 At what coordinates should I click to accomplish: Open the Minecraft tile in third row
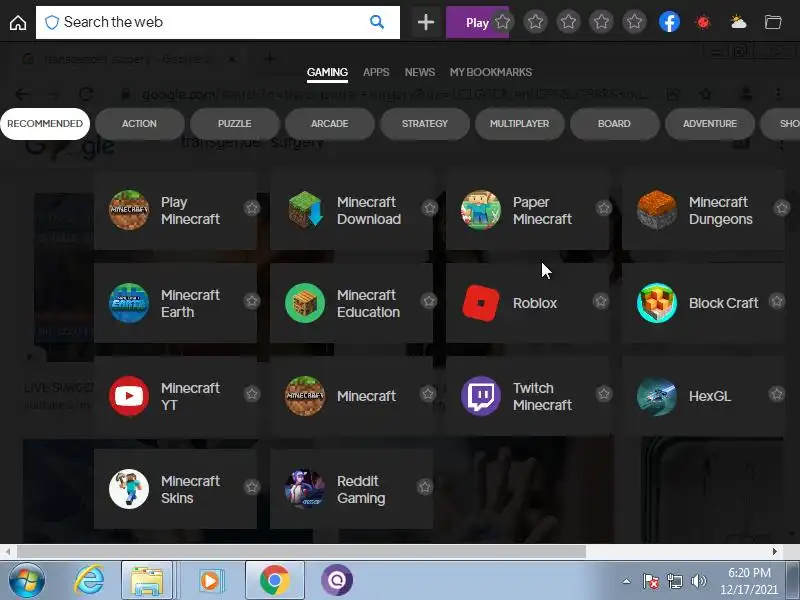[x=351, y=396]
